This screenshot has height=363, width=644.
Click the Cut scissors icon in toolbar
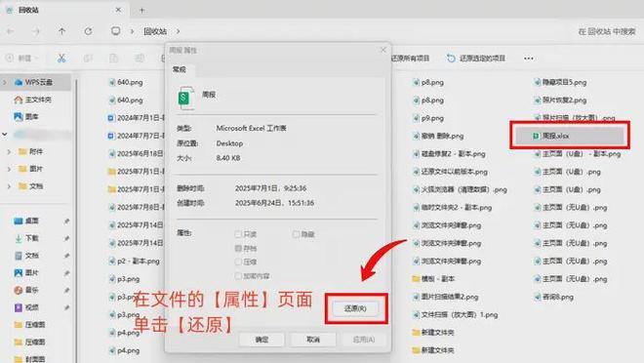61,59
